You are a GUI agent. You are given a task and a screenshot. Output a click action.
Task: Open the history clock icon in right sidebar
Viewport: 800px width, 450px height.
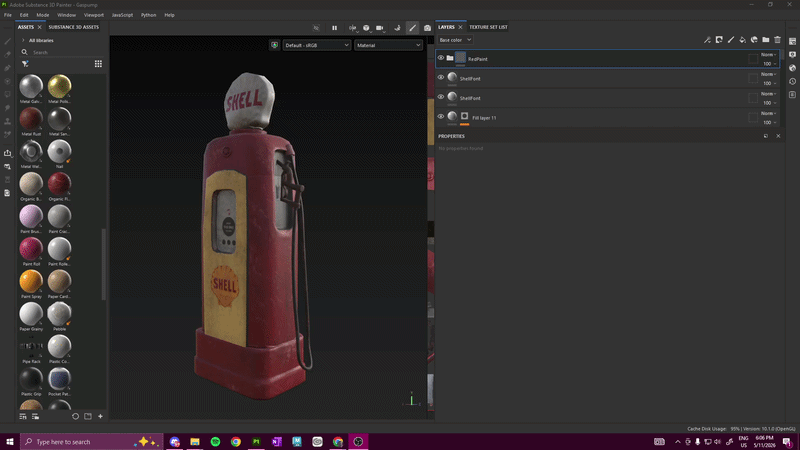pyautogui.click(x=792, y=81)
